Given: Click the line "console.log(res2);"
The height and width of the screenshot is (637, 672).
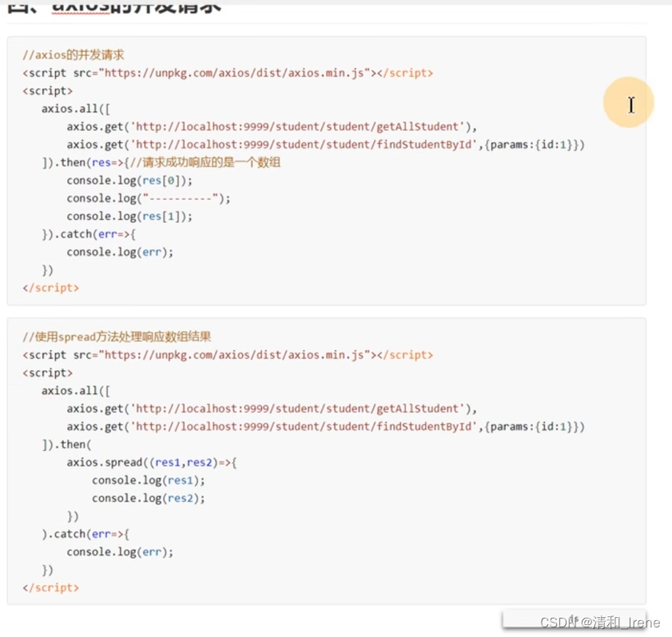Looking at the screenshot, I should click(x=149, y=499).
